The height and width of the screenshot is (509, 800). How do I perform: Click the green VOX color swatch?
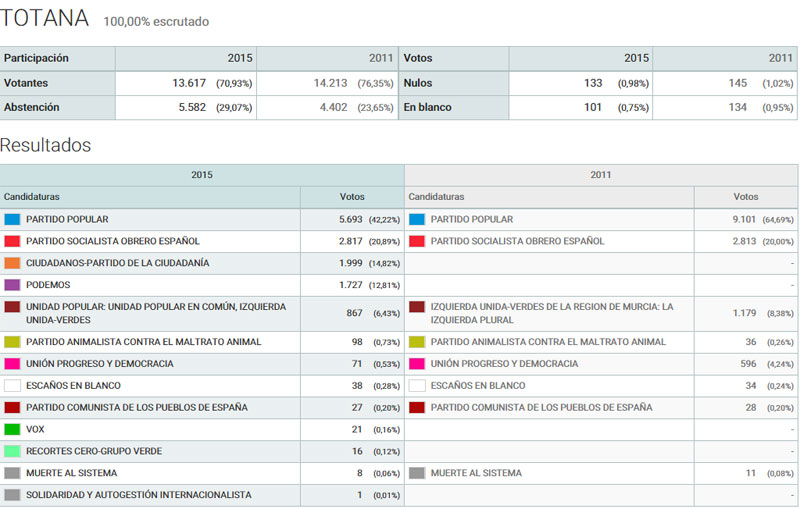12,429
